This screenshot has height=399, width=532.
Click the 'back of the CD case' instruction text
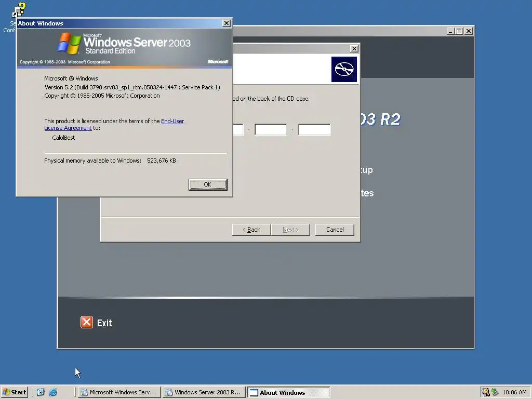(x=271, y=99)
